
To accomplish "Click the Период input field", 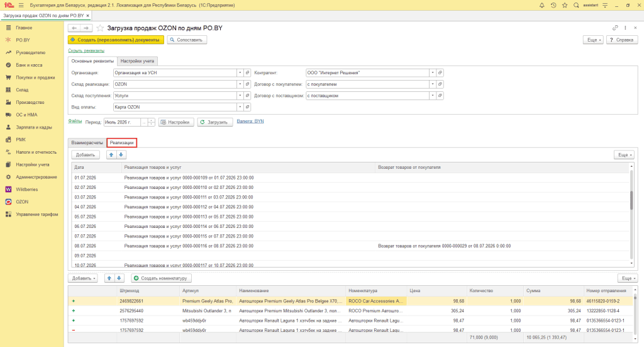I will tap(123, 122).
